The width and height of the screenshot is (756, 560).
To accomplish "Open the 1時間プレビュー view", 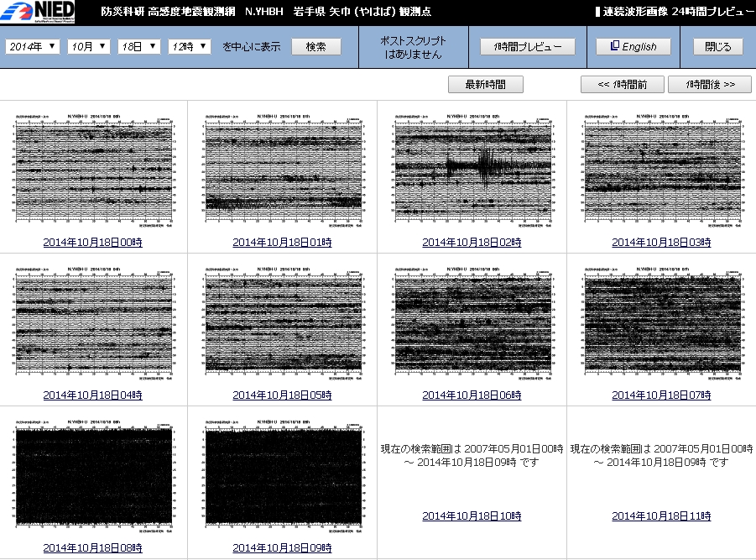I will coord(527,47).
